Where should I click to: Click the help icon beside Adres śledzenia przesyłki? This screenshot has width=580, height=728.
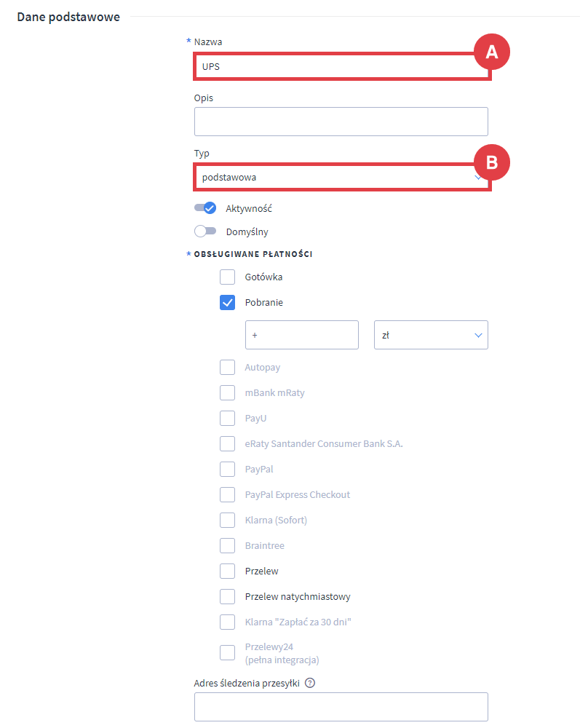310,683
